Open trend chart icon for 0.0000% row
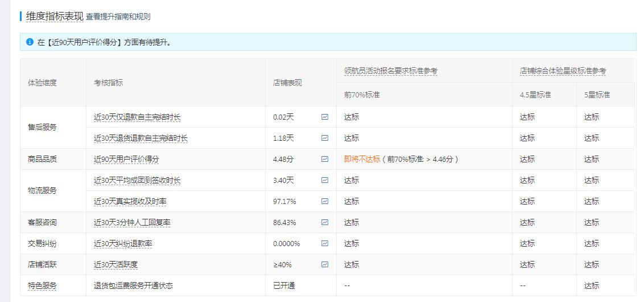Image resolution: width=644 pixels, height=302 pixels. click(325, 243)
